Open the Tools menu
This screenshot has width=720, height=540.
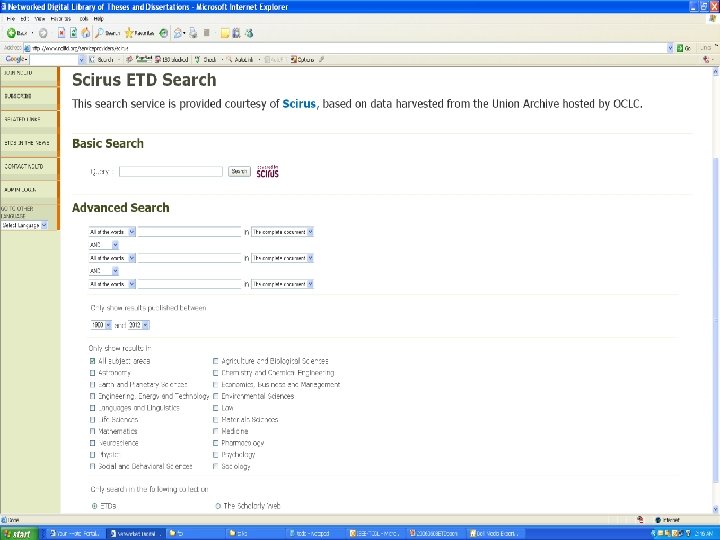tap(84, 19)
